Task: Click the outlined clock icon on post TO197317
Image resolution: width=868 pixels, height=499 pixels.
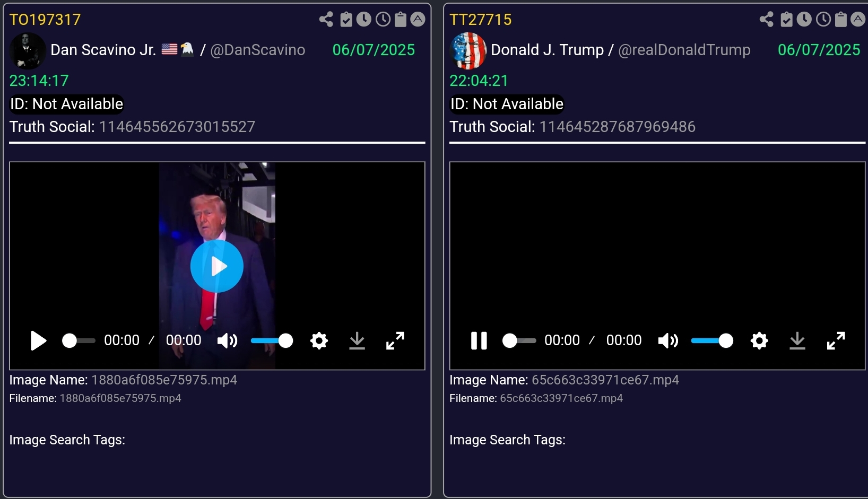Action: click(x=383, y=20)
